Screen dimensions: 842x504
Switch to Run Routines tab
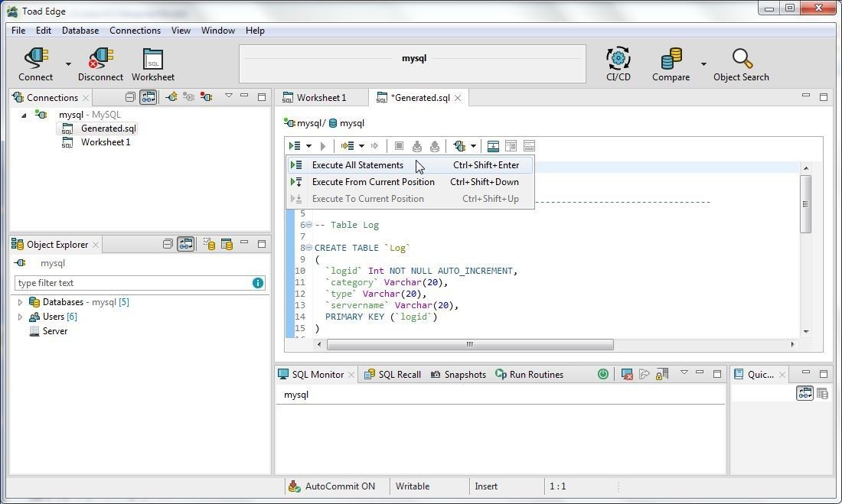coord(529,374)
